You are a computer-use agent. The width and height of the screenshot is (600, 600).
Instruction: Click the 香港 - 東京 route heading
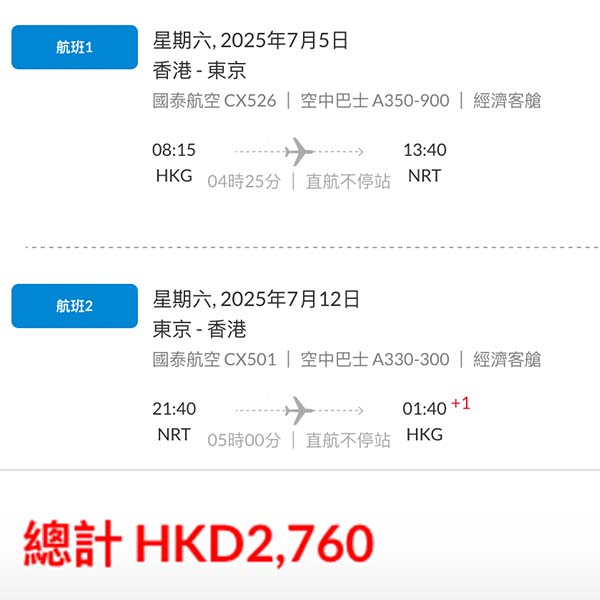199,71
